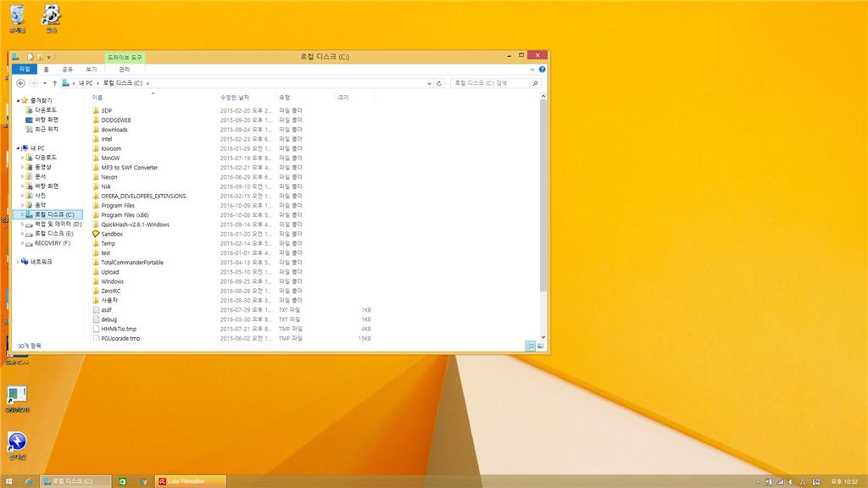The image size is (868, 488).
Task: Expand 로컬 디스크 (C:) tree node
Action: click(x=22, y=214)
